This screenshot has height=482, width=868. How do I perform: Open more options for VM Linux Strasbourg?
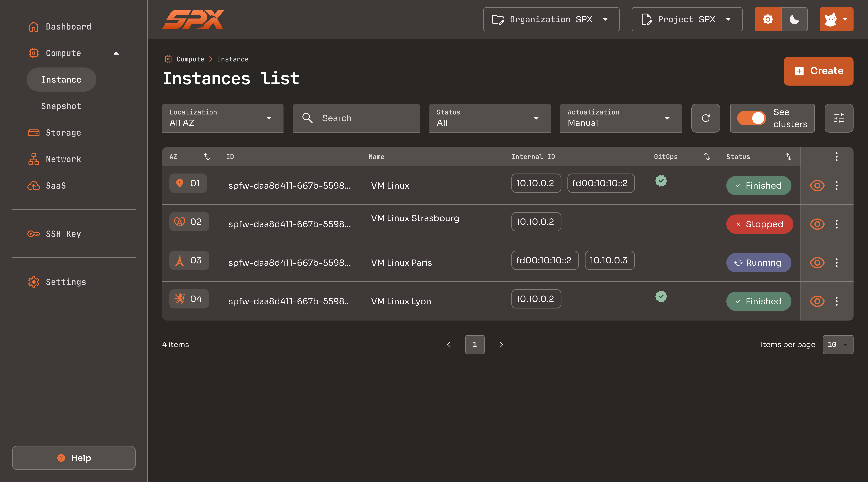[836, 224]
